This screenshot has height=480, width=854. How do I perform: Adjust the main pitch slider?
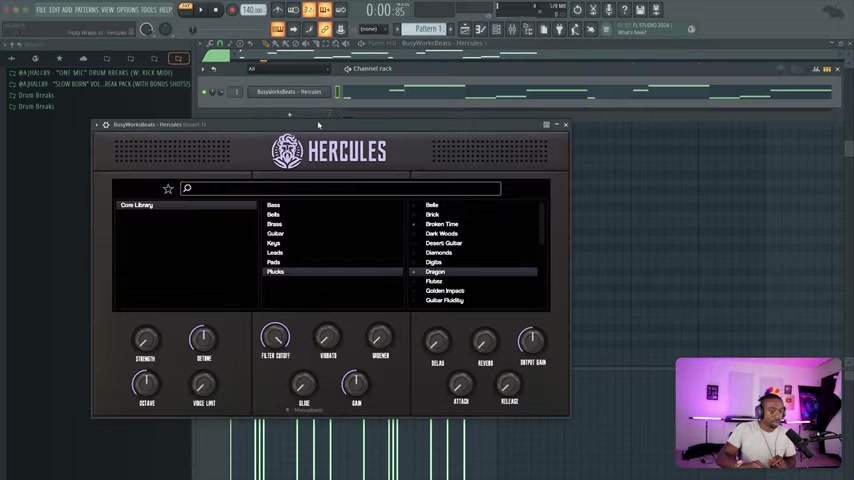tap(192, 29)
